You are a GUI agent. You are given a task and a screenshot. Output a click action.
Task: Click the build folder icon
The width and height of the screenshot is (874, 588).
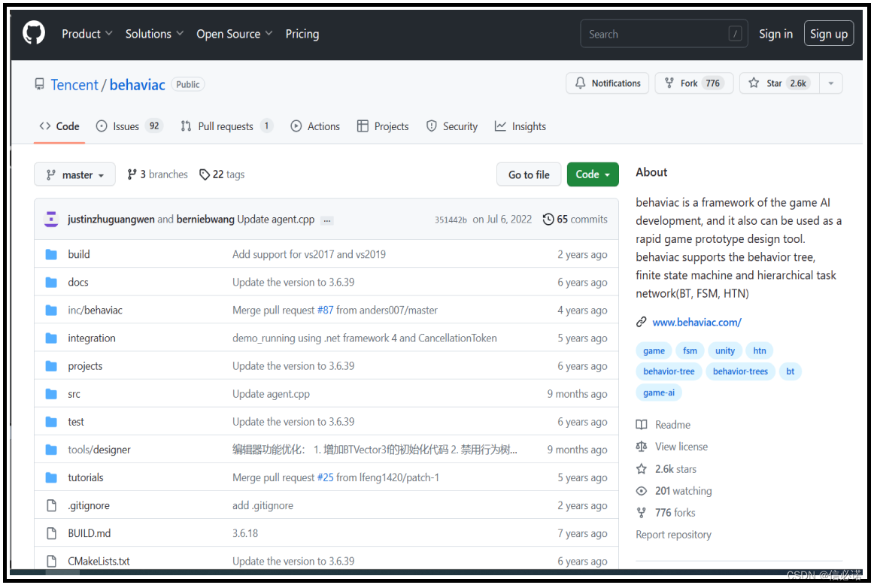click(51, 254)
